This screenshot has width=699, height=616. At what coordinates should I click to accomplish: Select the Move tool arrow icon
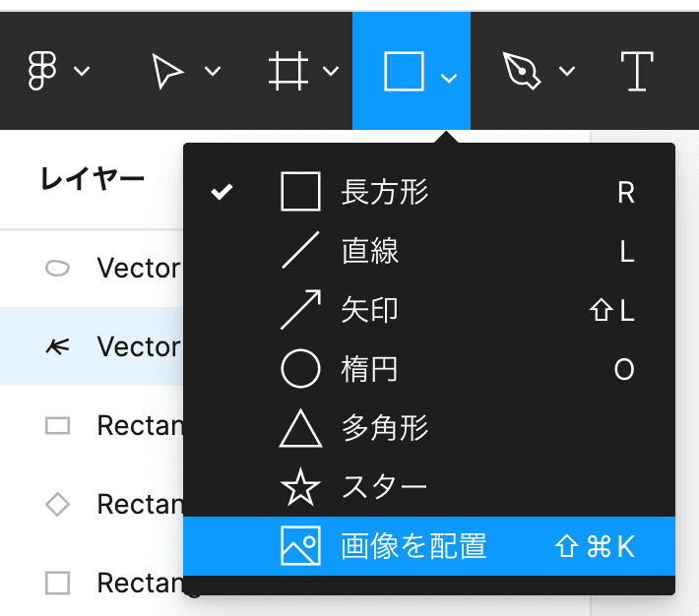[168, 71]
